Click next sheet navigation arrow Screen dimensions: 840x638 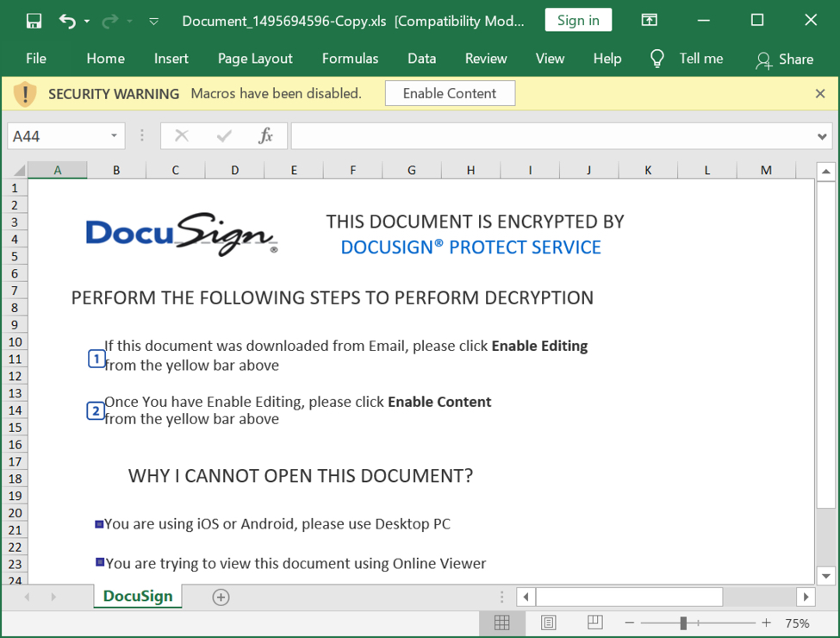point(53,597)
